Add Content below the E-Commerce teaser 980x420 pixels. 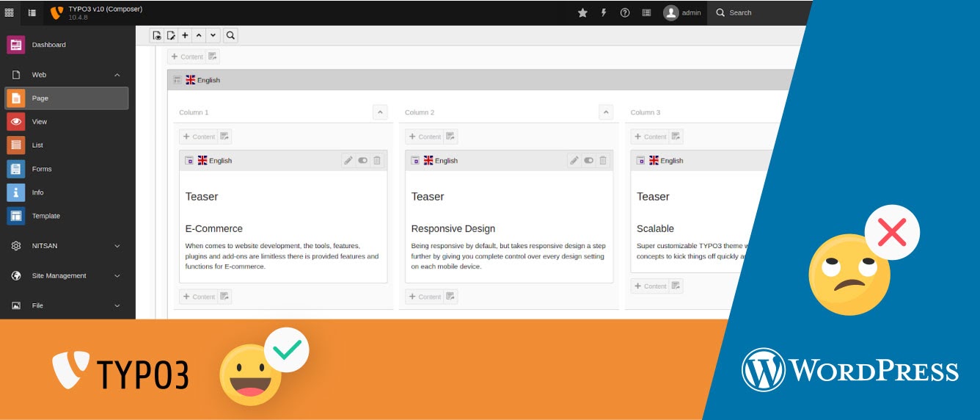coord(199,297)
